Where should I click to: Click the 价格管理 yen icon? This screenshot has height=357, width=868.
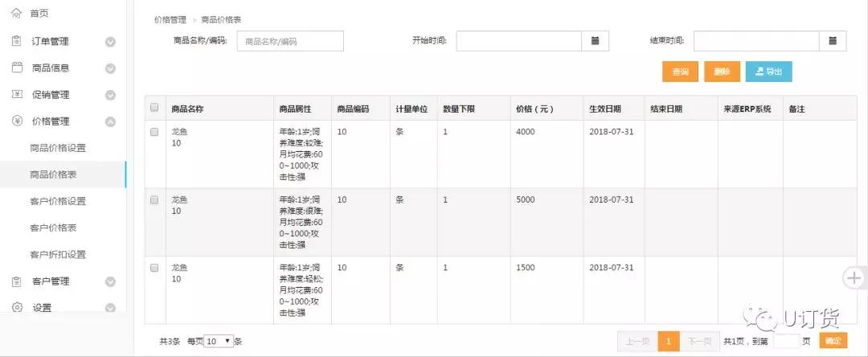click(17, 121)
